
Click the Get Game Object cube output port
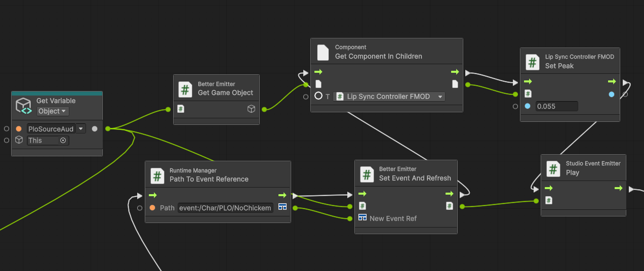click(251, 109)
